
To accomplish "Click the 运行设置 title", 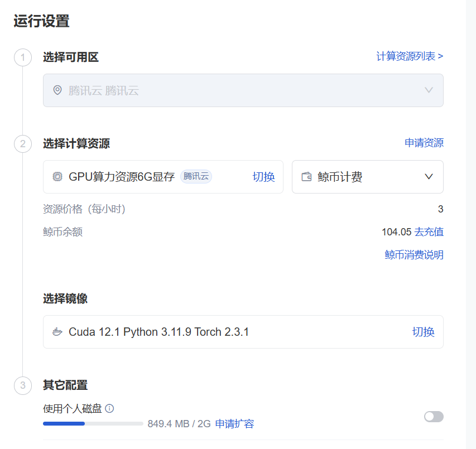I will coord(42,21).
